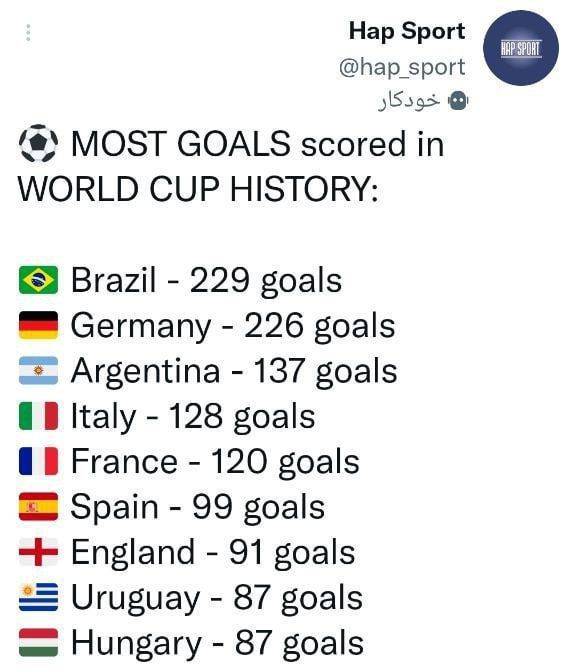
Task: Click the Hap Sport profile avatar
Action: (x=521, y=48)
